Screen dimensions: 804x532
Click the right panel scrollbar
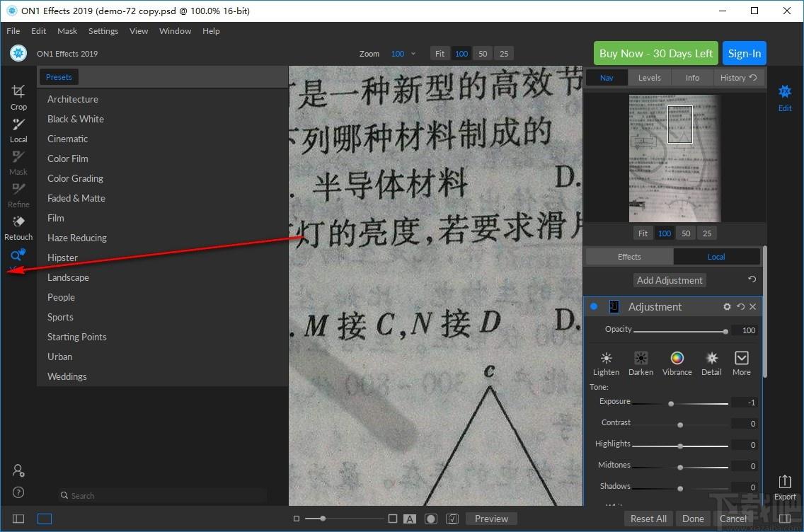tap(764, 311)
